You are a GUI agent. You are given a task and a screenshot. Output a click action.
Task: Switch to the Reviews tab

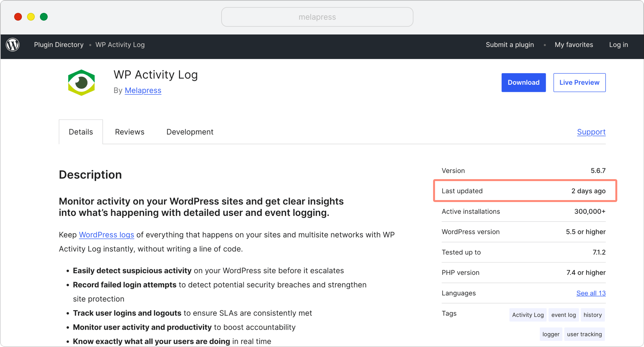click(x=130, y=132)
